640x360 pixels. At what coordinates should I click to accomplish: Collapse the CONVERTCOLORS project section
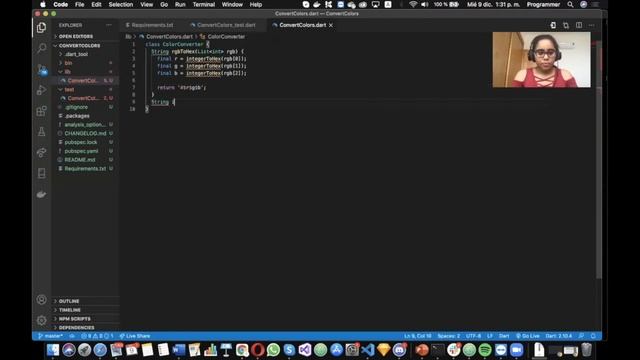(79, 45)
